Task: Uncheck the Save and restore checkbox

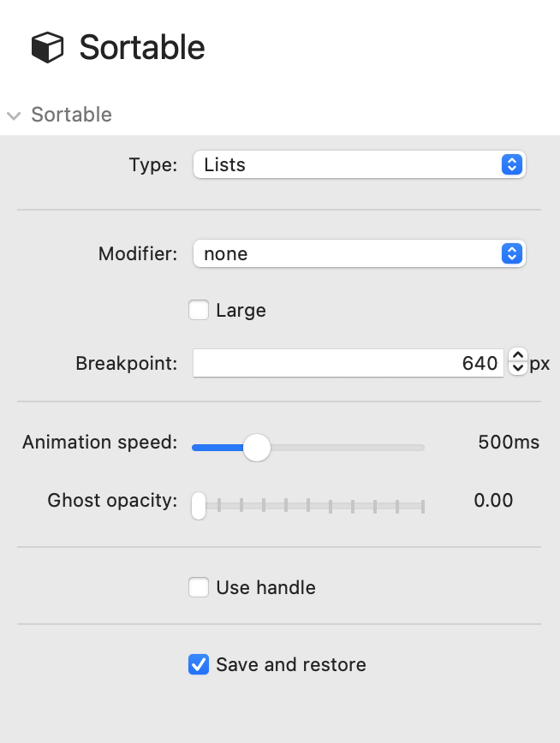Action: [199, 665]
